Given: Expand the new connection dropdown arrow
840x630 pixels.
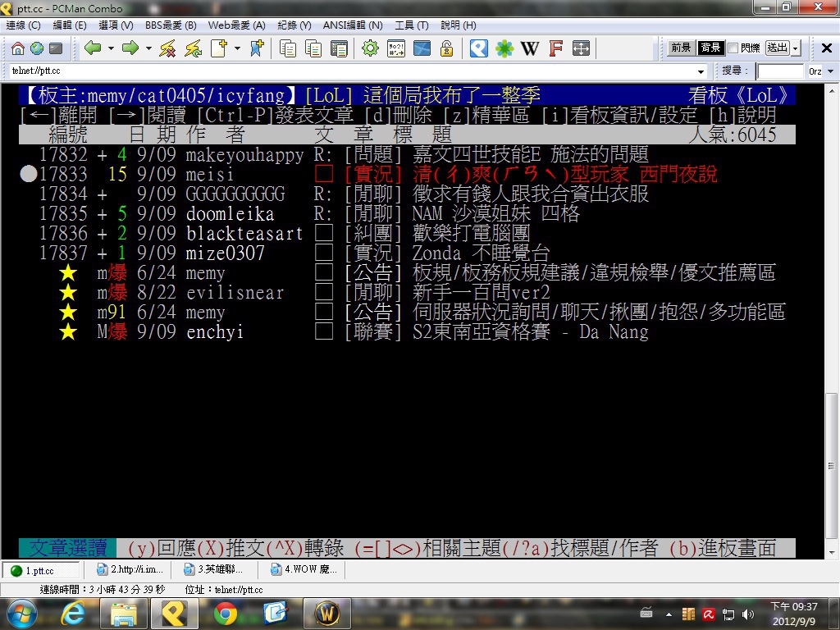Looking at the screenshot, I should coord(237,48).
